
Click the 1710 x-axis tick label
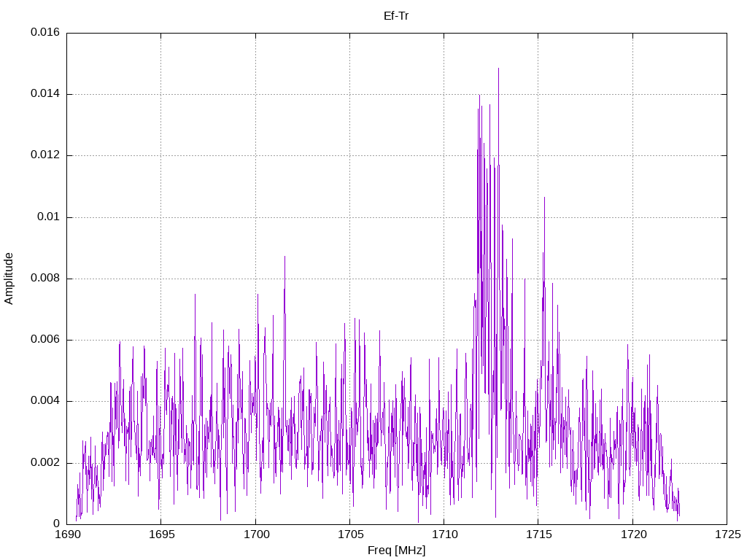[x=444, y=534]
